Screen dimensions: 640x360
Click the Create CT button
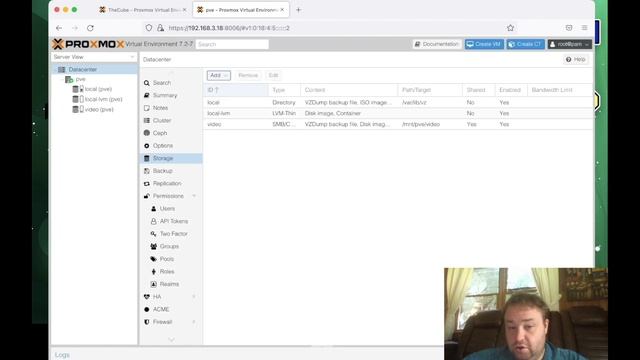coord(526,44)
